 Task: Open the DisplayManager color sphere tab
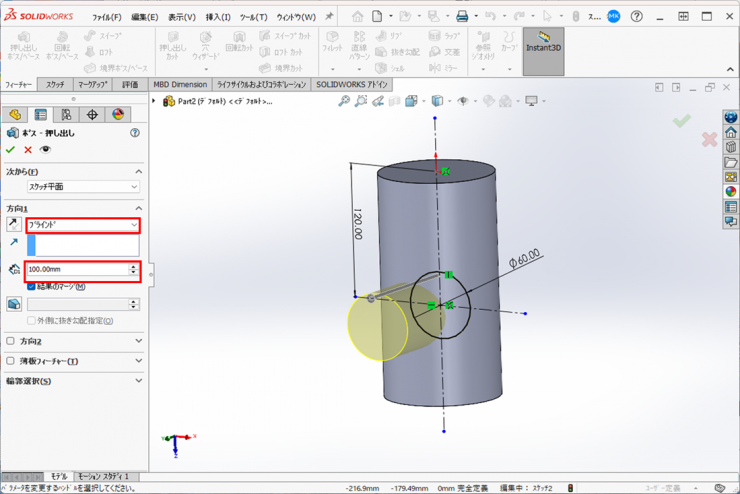pyautogui.click(x=118, y=115)
